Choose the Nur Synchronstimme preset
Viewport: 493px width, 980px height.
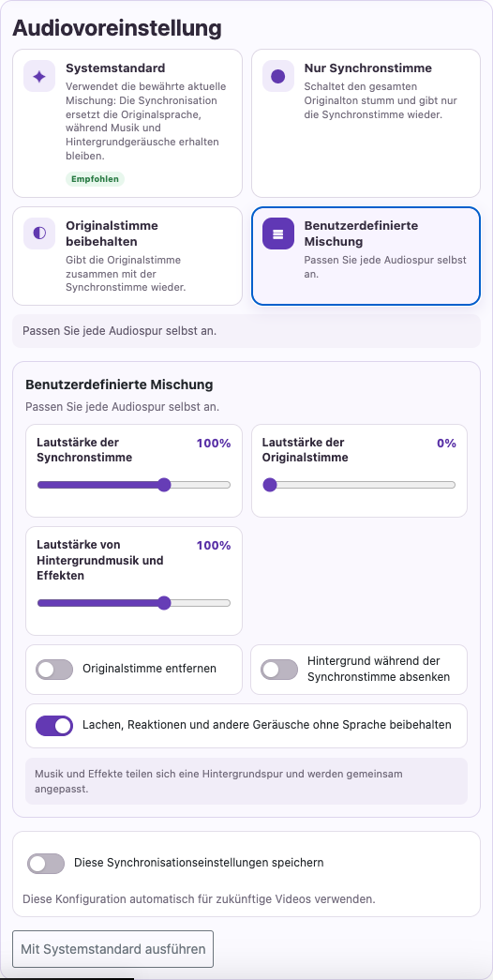(366, 123)
